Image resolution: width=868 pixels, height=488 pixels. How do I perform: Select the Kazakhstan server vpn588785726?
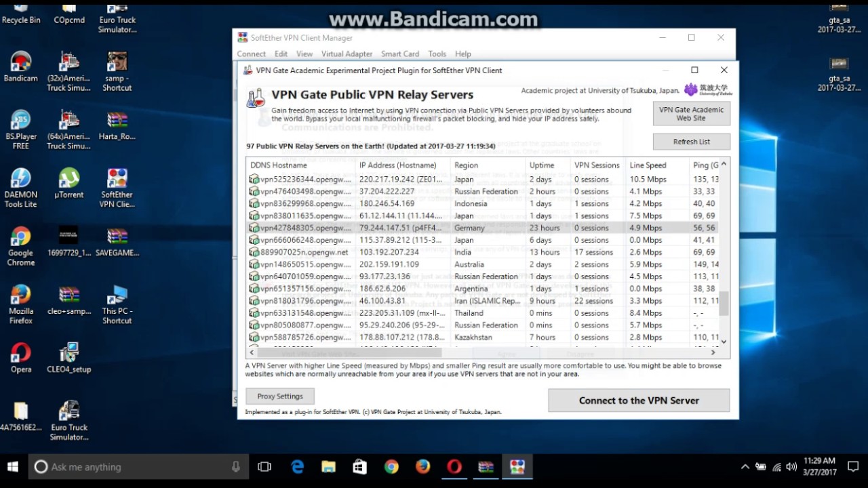pos(482,338)
